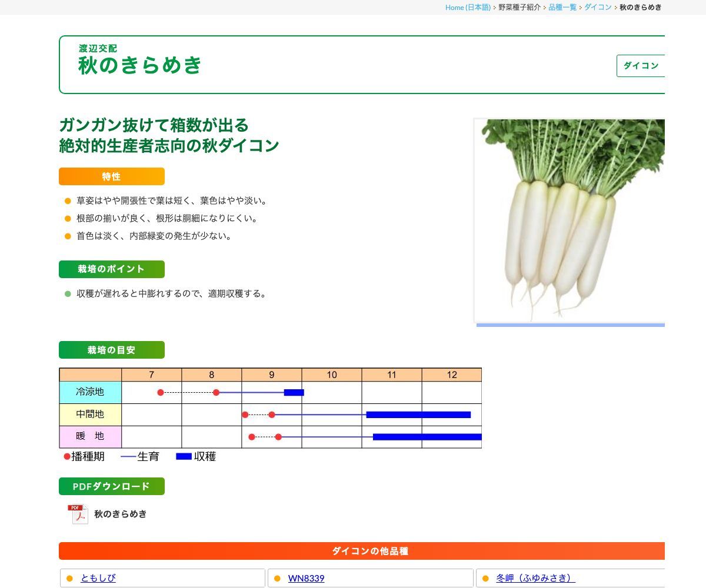Open the PDF icon for 秋のきらめき

tap(78, 513)
